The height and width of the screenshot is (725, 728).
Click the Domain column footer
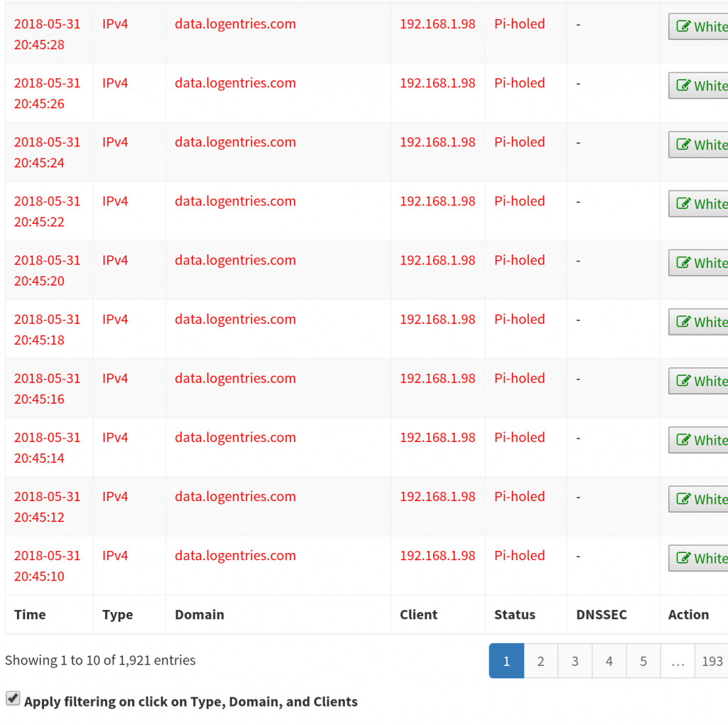[x=199, y=615]
